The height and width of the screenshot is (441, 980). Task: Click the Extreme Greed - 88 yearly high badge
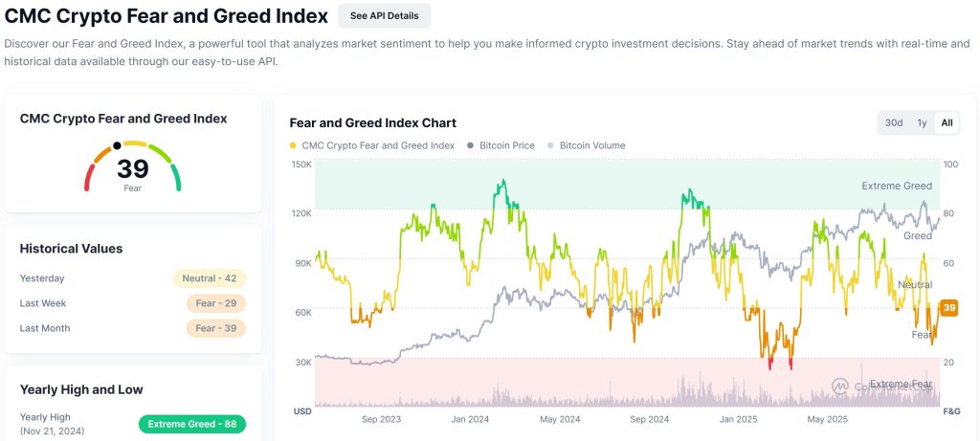tap(191, 424)
